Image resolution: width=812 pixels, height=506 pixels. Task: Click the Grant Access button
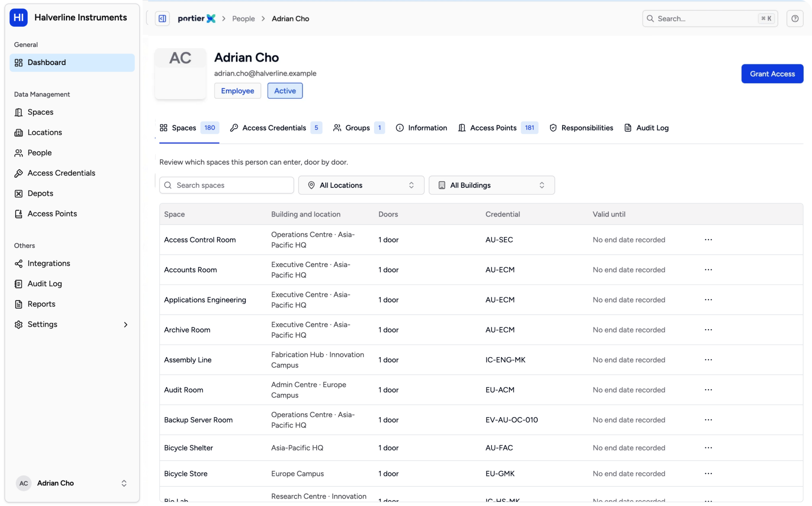[x=772, y=74]
